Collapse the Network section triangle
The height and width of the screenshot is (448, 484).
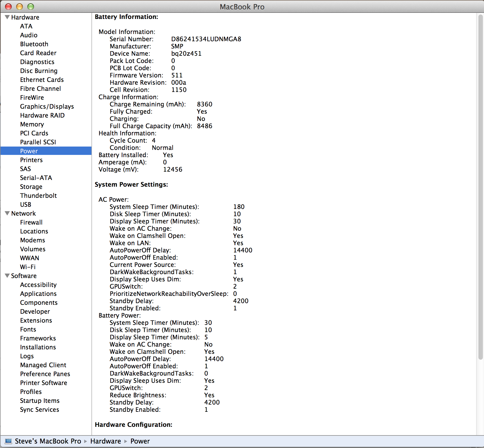7,213
